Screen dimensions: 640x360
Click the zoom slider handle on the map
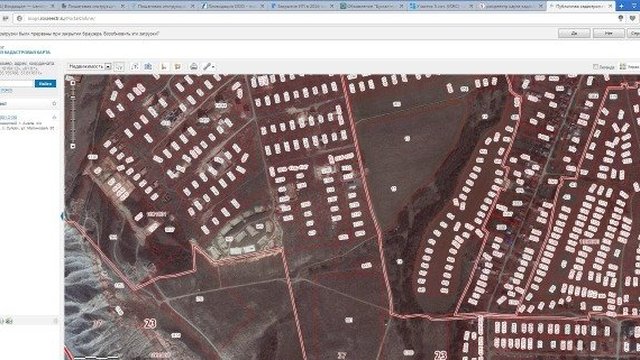point(73,98)
